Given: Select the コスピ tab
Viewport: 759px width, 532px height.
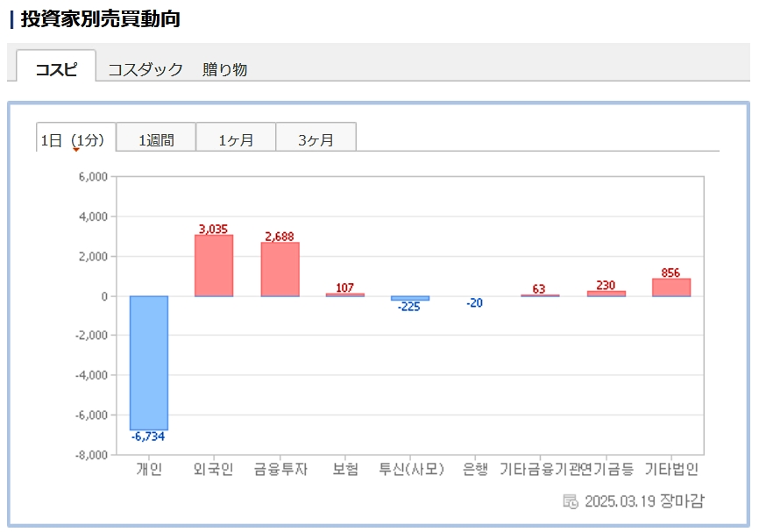Looking at the screenshot, I should 56,69.
